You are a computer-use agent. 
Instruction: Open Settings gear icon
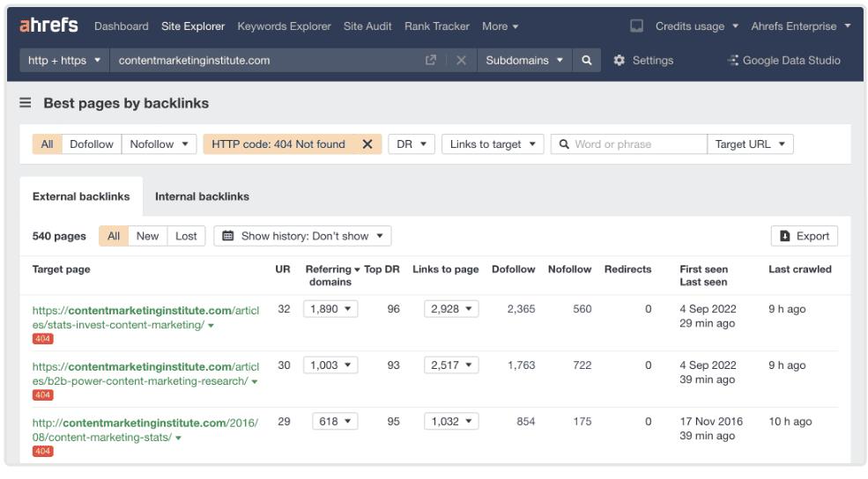pos(619,60)
